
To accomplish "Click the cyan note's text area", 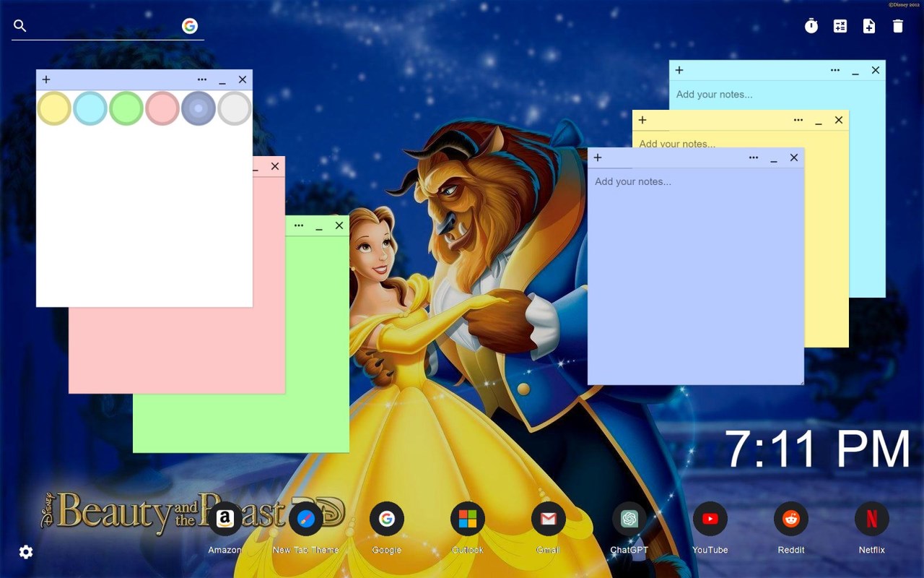I will [777, 95].
